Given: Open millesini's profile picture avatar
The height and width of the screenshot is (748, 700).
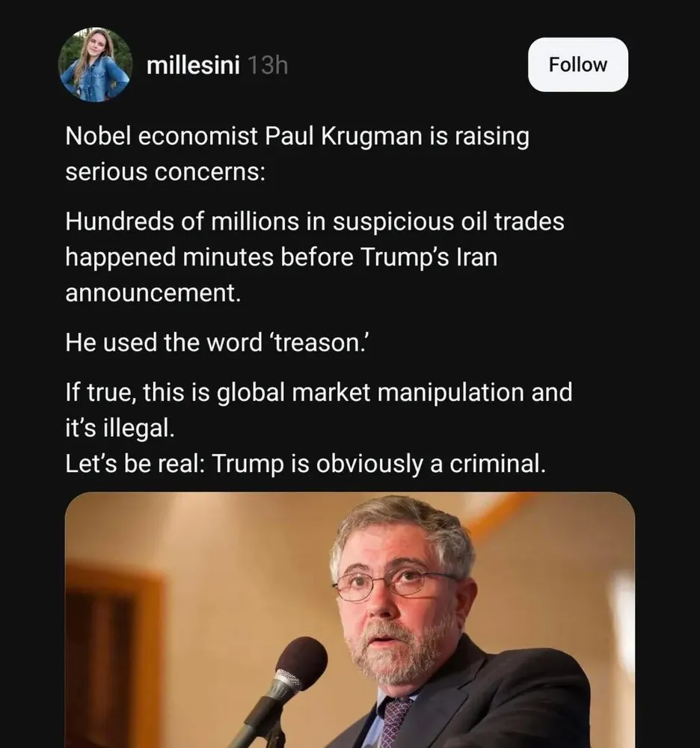Looking at the screenshot, I should 95,65.
